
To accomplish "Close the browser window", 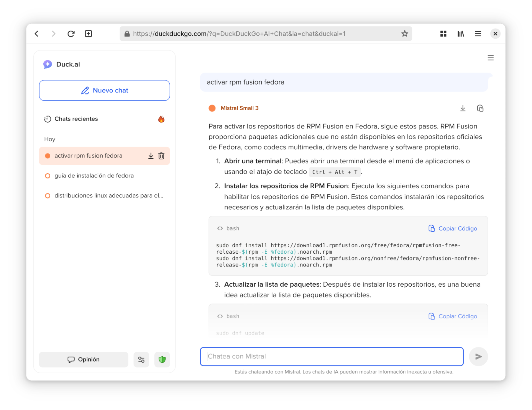I will pyautogui.click(x=495, y=34).
